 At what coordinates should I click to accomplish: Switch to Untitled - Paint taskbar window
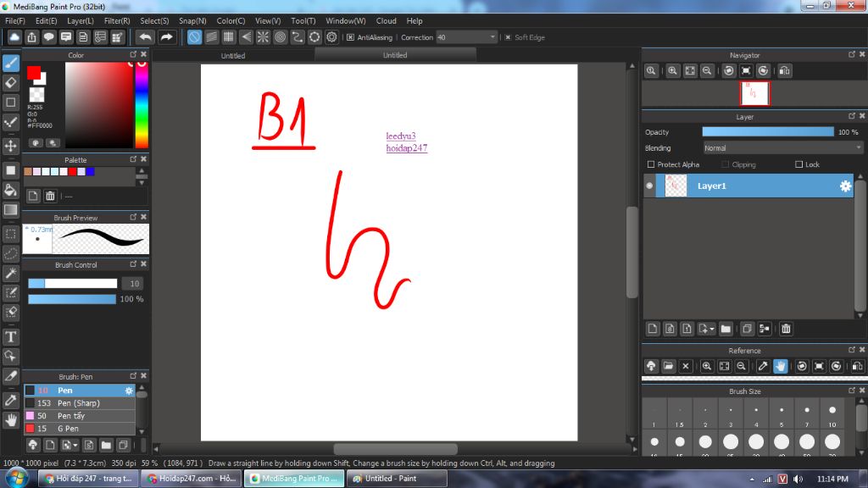(397, 478)
